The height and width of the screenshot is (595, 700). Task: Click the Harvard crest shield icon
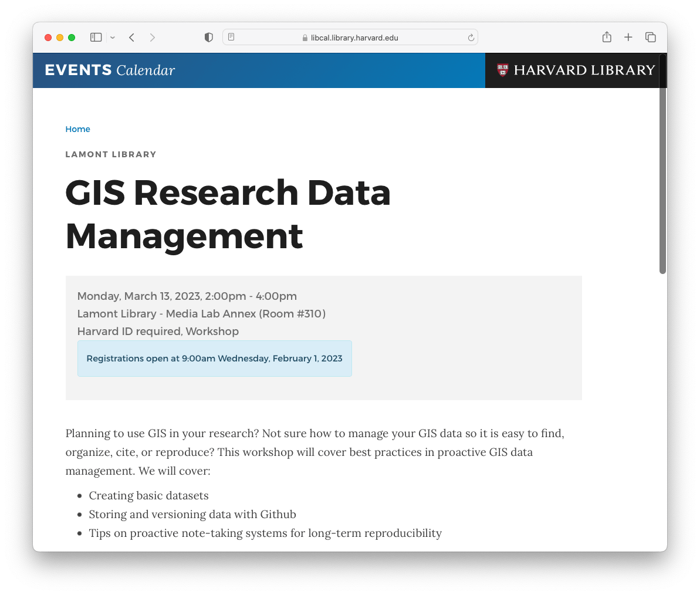pyautogui.click(x=503, y=70)
